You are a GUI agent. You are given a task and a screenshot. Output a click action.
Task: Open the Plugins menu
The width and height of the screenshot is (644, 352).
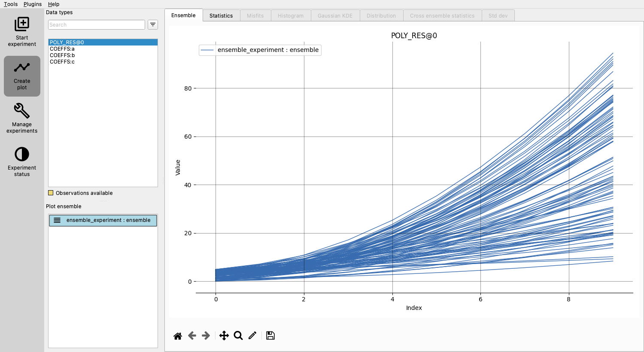33,4
